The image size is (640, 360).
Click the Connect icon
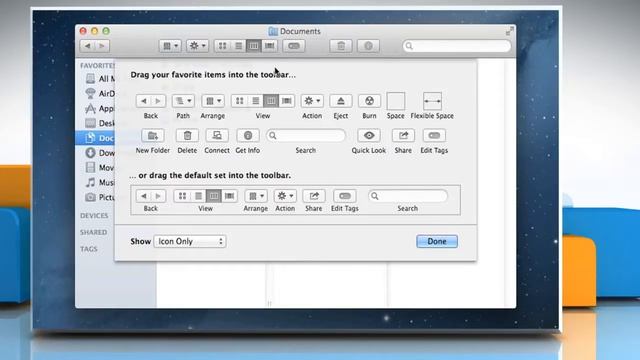click(x=217, y=136)
